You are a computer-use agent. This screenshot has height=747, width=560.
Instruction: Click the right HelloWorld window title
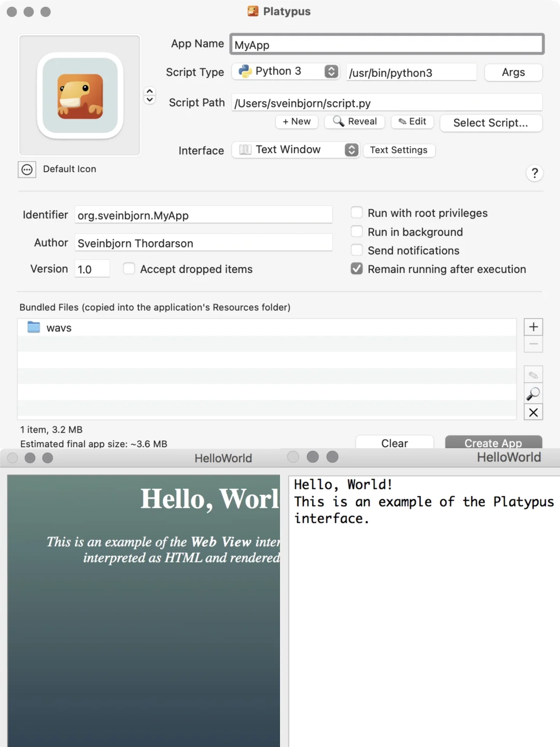coord(509,457)
